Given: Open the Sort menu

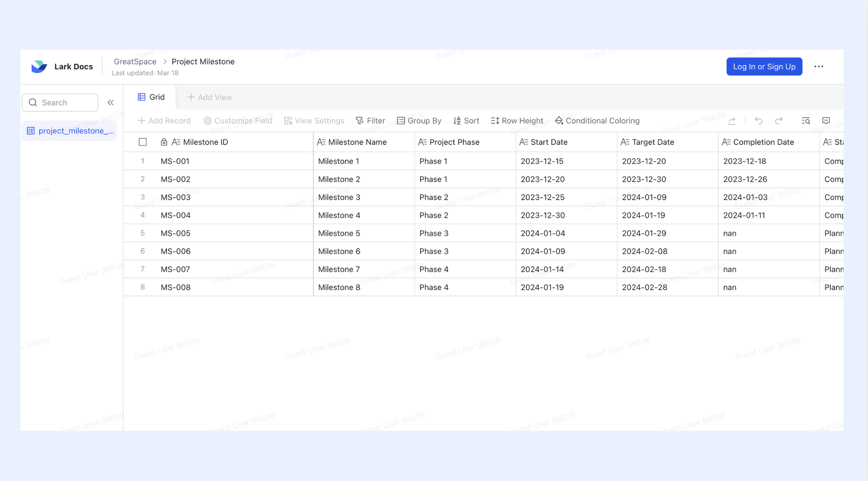Looking at the screenshot, I should coord(466,121).
